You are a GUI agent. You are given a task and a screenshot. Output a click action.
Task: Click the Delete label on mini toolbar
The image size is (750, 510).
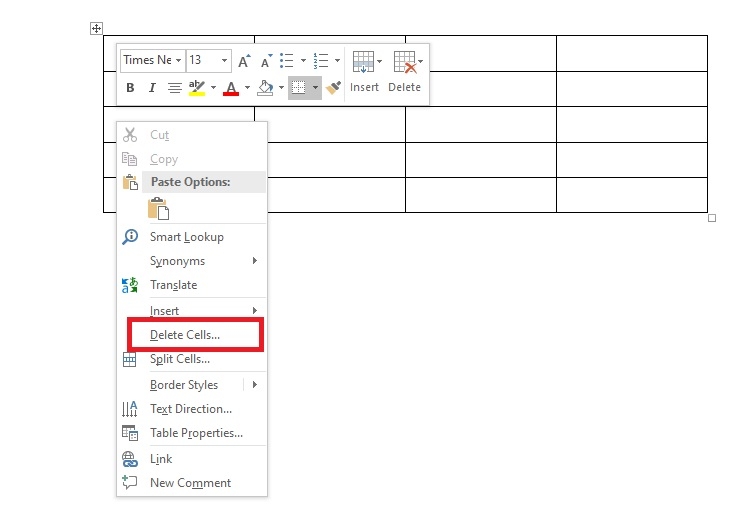[405, 88]
